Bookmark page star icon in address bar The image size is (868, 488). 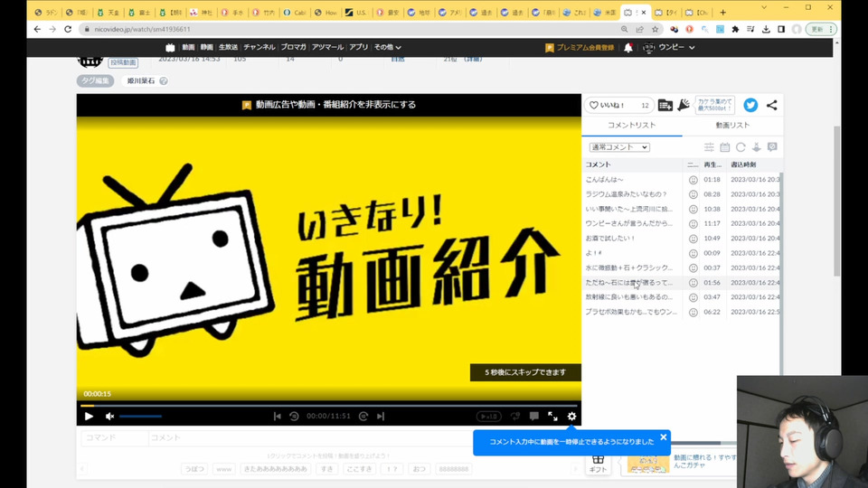(655, 29)
